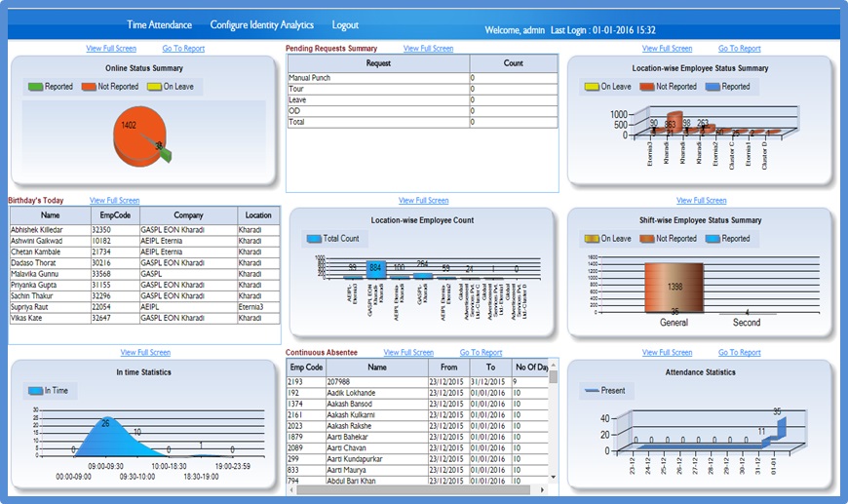Image resolution: width=848 pixels, height=504 pixels.
Task: View Continuous Absentee table in full screen
Action: coord(408,352)
